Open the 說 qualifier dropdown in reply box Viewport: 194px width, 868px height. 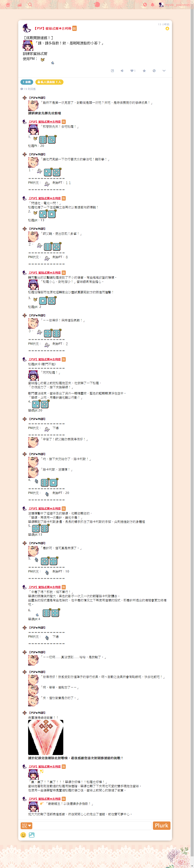(27, 825)
